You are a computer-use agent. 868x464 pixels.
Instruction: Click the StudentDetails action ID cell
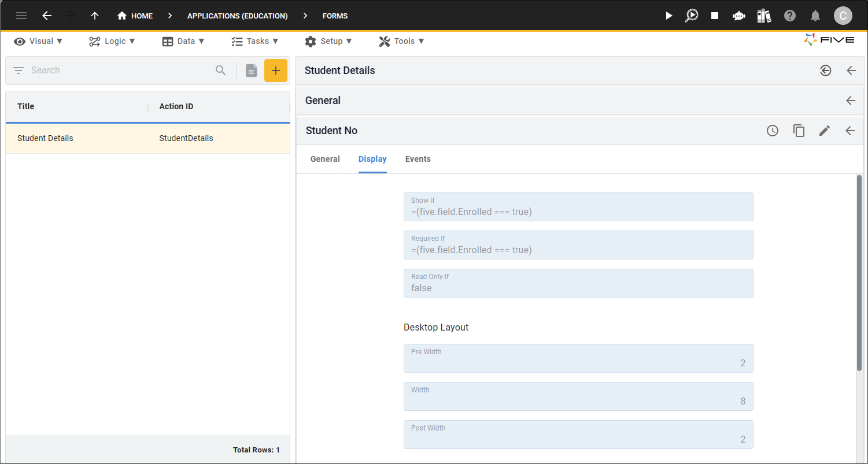point(186,138)
